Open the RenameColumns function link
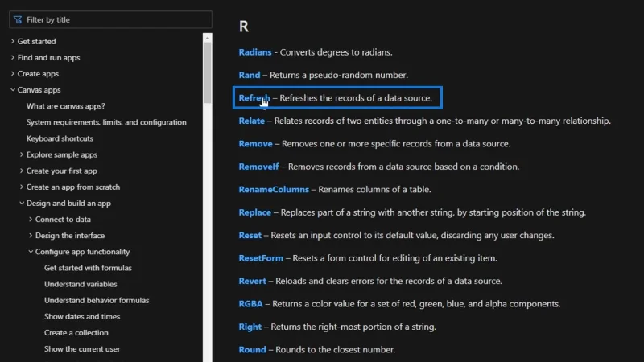The width and height of the screenshot is (644, 362). click(274, 190)
